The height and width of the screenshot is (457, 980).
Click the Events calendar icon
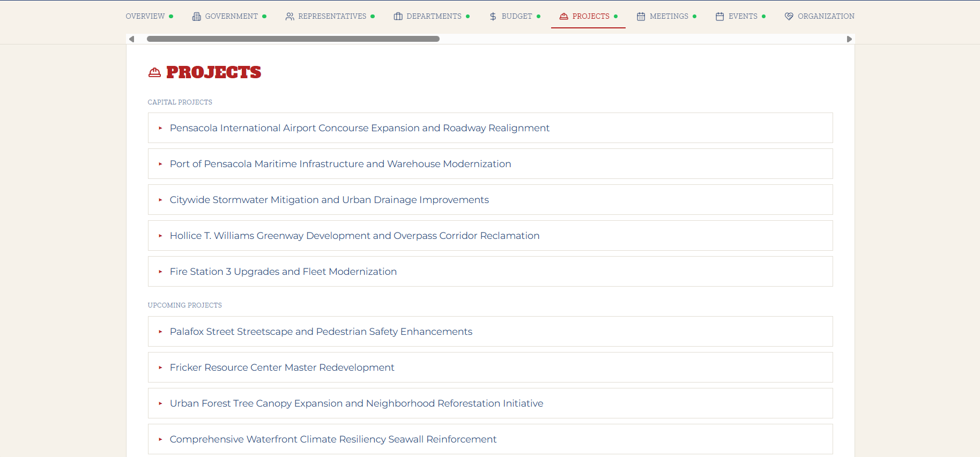(719, 17)
